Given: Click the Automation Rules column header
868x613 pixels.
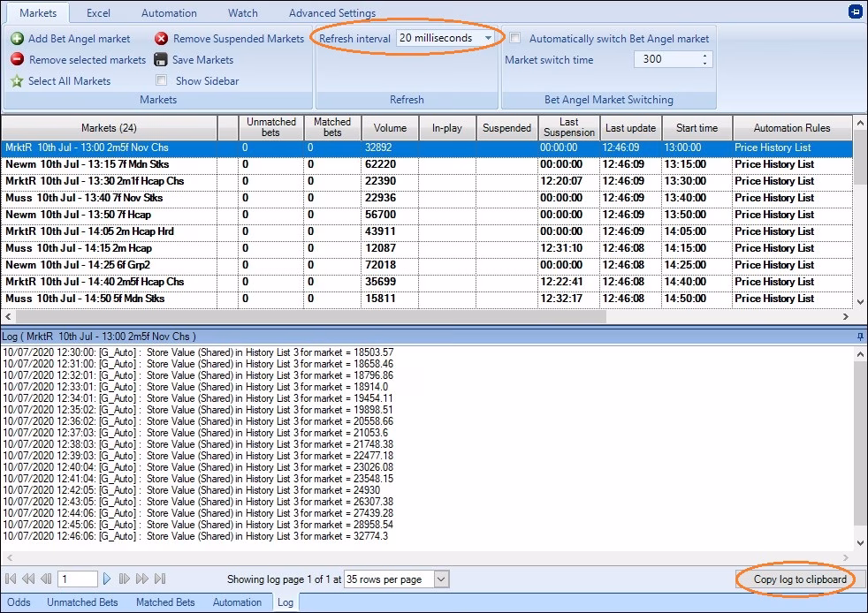Looking at the screenshot, I should point(792,128).
